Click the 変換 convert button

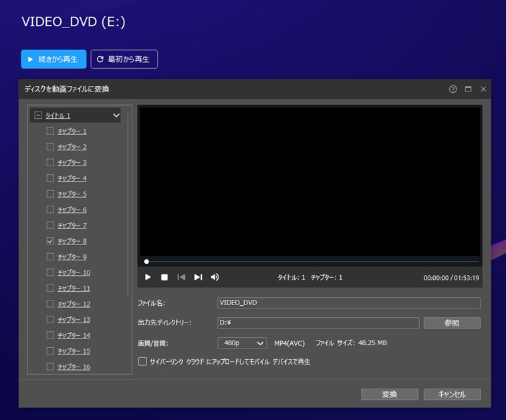(390, 395)
